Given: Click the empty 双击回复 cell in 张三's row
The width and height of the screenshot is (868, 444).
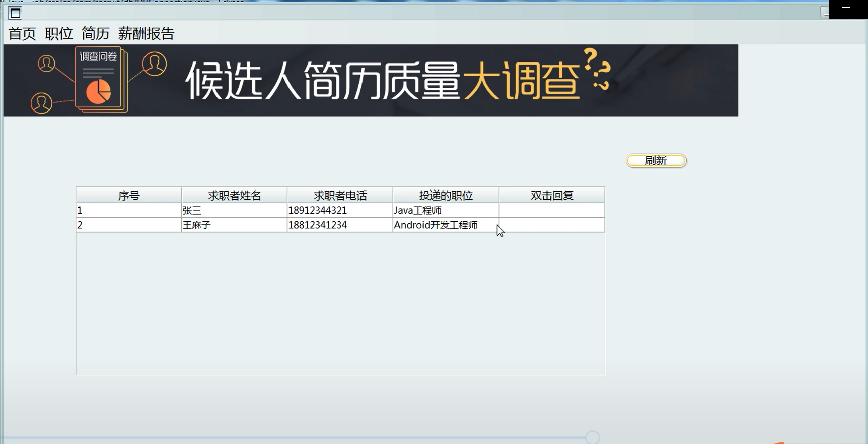Looking at the screenshot, I should pyautogui.click(x=552, y=210).
